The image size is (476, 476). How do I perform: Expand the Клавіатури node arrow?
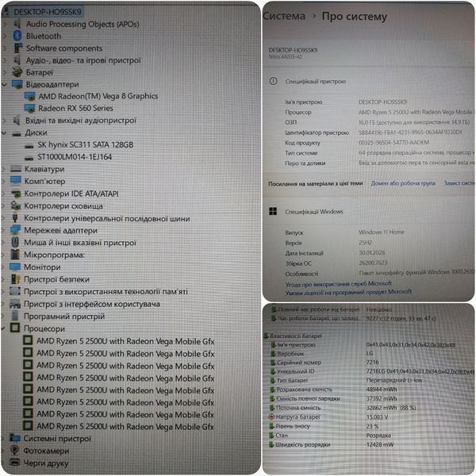coord(4,169)
